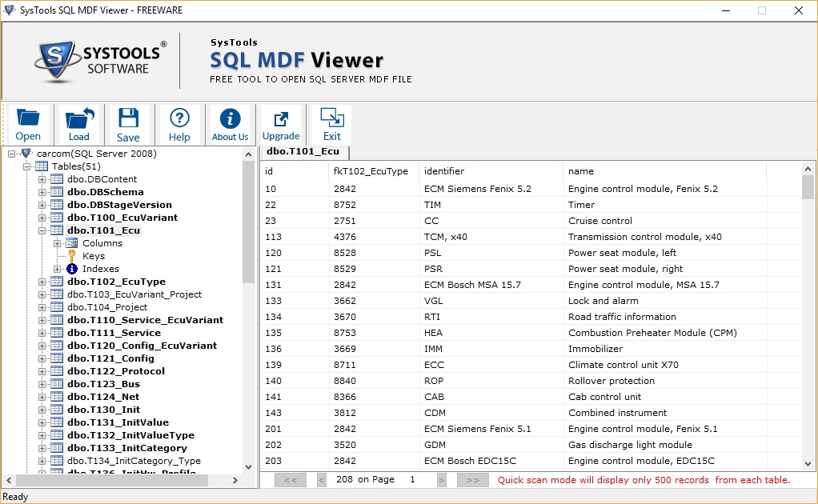Click the Save floppy disk icon

[128, 118]
